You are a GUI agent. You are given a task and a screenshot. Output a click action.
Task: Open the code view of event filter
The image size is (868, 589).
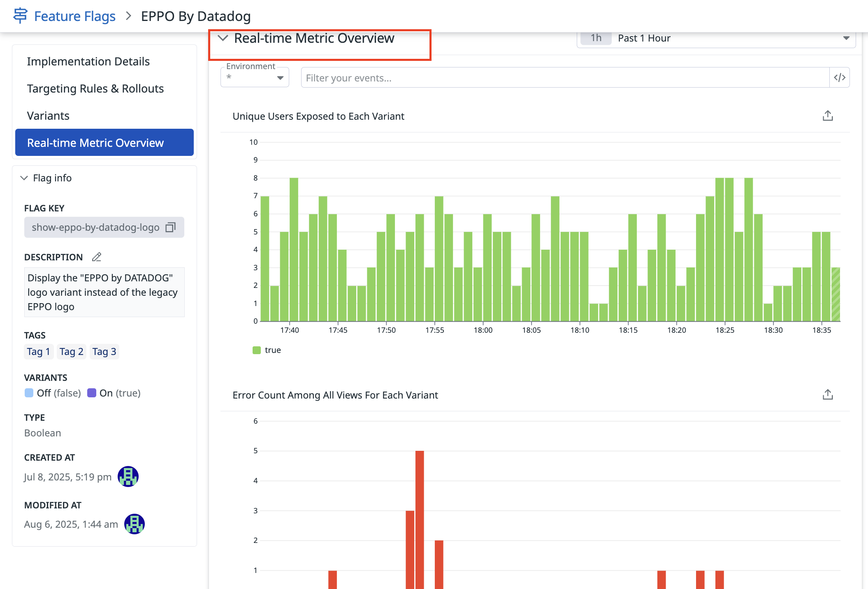[840, 77]
